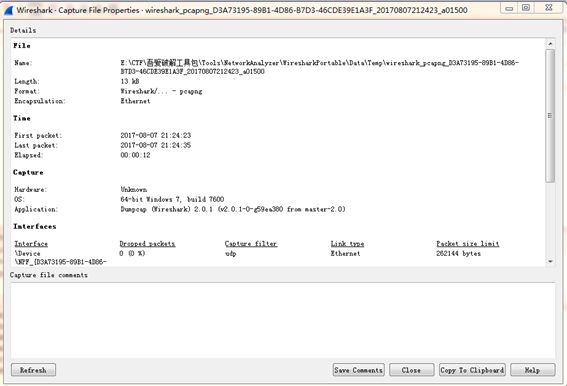Click the 'Capture file comments' label
Screen dimensions: 567x386
point(49,275)
